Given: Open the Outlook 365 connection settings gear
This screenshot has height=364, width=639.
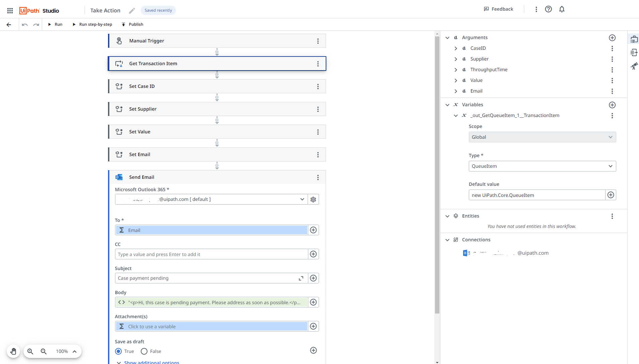Looking at the screenshot, I should click(313, 199).
